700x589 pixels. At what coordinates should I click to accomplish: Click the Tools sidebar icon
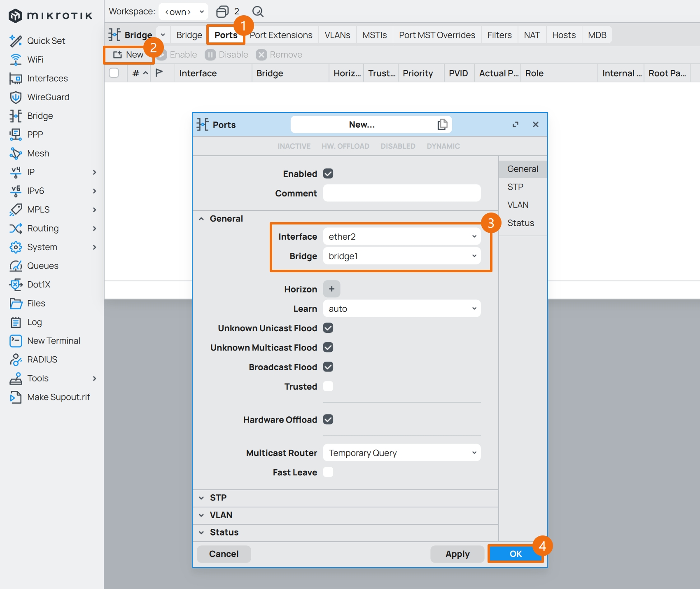tap(16, 378)
